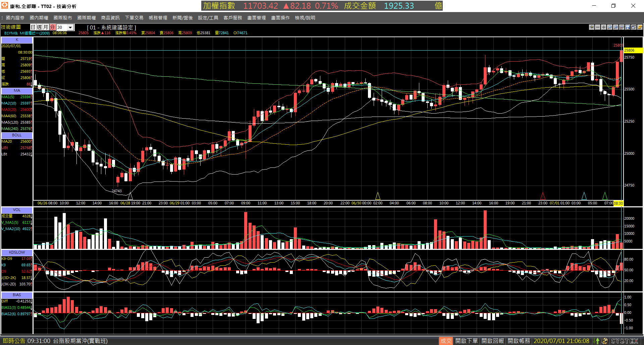Open the minute interval dropdown arrow

pos(70,27)
